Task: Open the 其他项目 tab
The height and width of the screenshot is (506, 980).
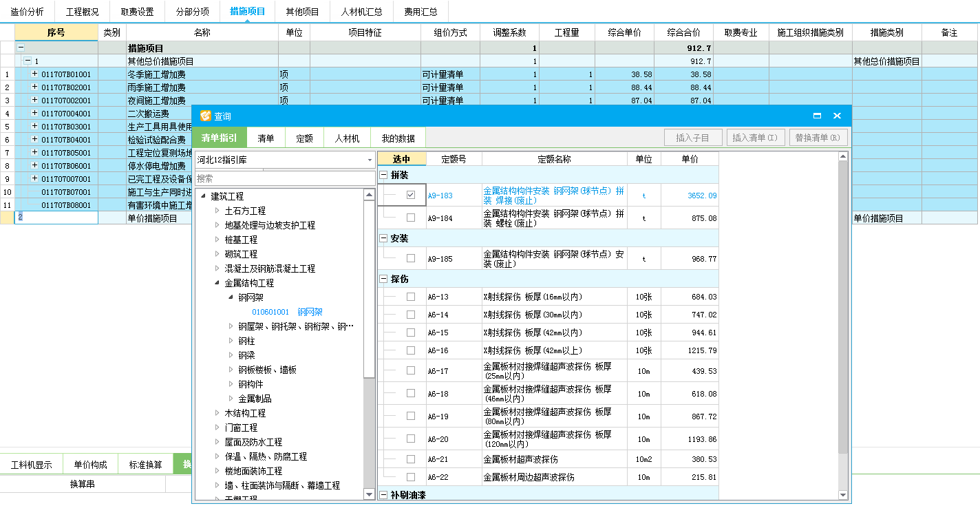Action: 302,12
